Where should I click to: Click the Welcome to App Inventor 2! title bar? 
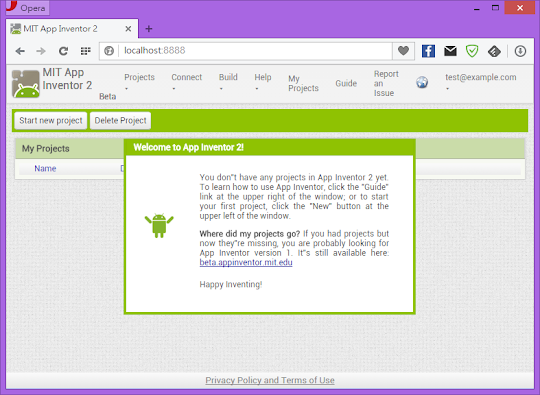point(270,147)
